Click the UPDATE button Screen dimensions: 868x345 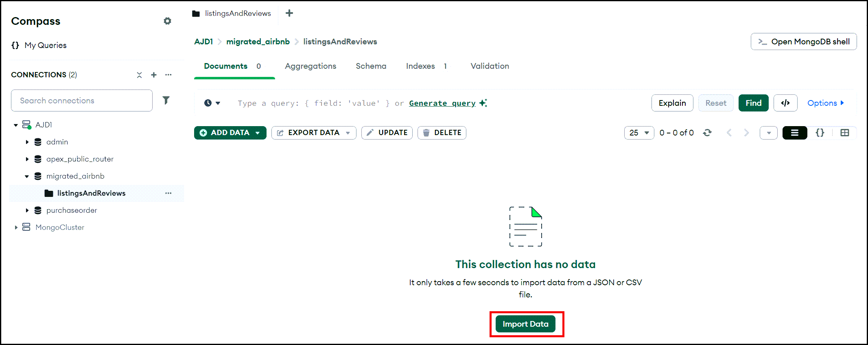387,133
